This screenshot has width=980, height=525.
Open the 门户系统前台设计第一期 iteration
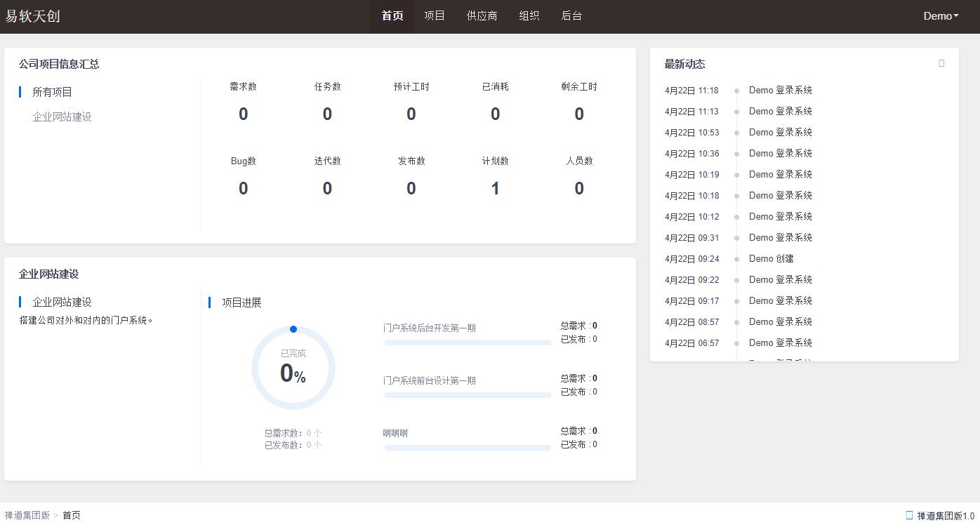coord(429,380)
